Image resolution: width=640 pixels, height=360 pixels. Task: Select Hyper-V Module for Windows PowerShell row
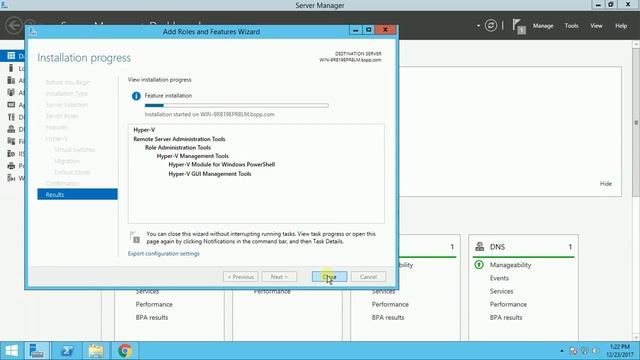click(x=222, y=164)
